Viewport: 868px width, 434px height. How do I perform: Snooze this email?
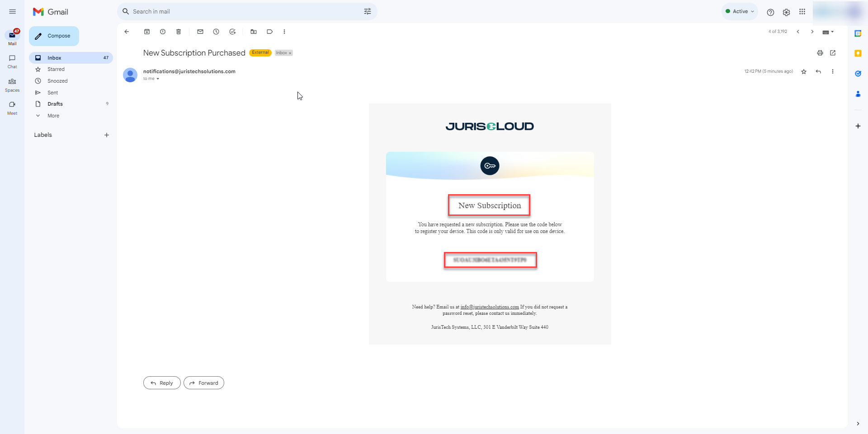pyautogui.click(x=216, y=32)
